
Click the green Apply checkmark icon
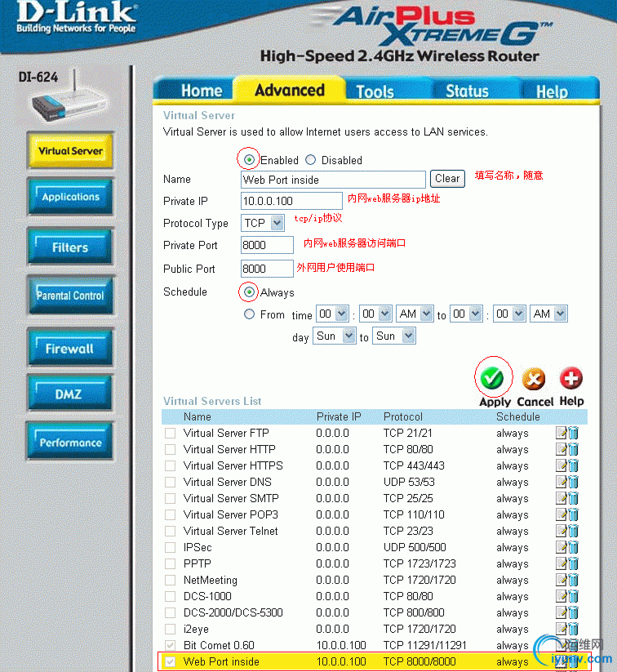click(492, 378)
